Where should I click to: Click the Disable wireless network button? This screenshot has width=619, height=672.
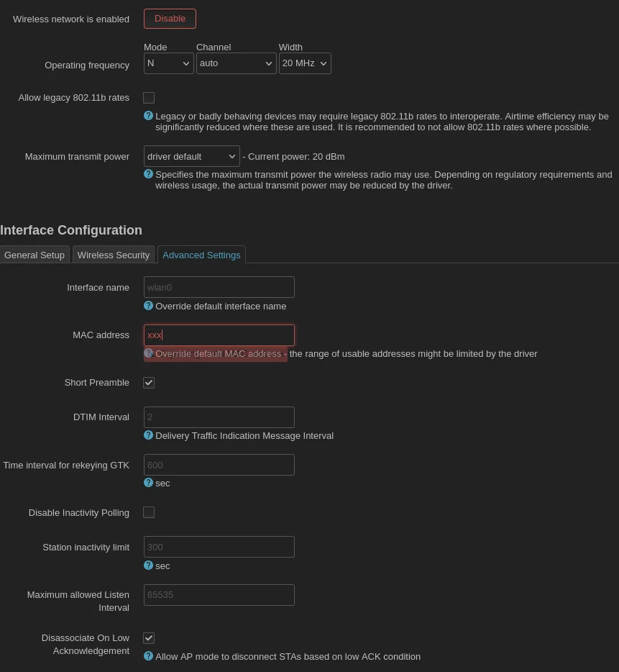coord(170,19)
